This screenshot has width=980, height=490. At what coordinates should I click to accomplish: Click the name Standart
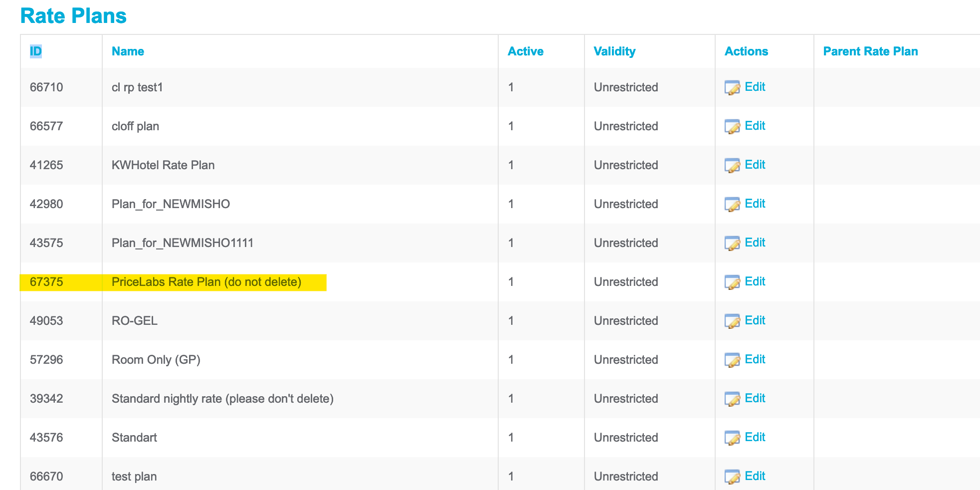134,438
